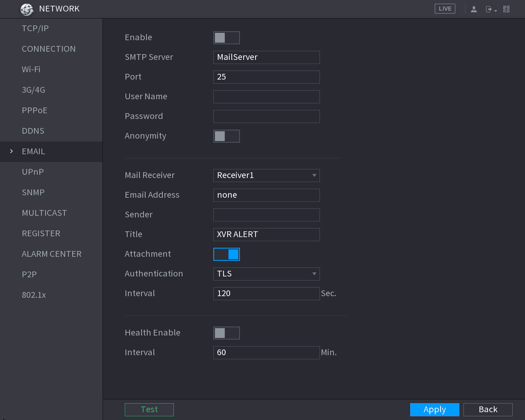Click the User Name field
The height and width of the screenshot is (420, 525).
[x=267, y=97]
